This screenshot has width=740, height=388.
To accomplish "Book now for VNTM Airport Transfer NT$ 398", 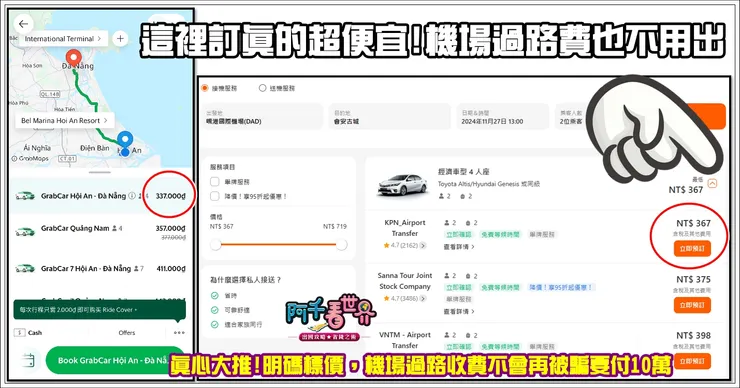I will 692,361.
